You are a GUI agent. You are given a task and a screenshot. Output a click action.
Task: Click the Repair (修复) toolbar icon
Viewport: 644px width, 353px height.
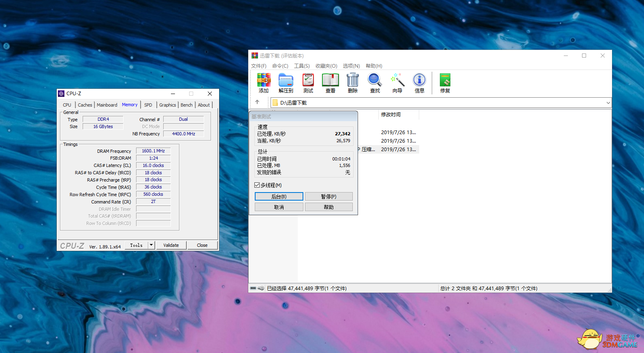(x=445, y=83)
